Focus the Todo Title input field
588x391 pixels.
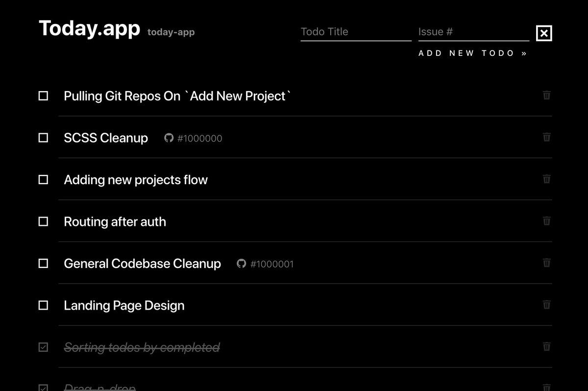click(x=356, y=32)
